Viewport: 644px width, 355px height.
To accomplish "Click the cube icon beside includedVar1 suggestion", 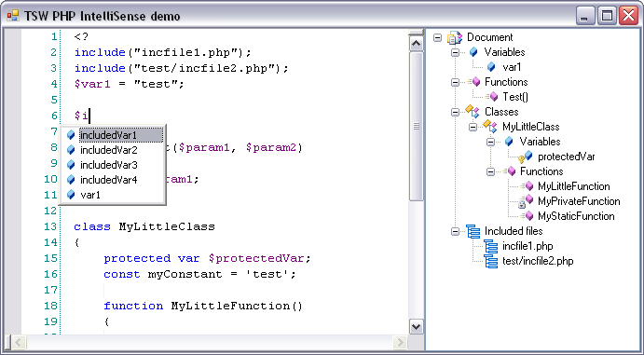I will coord(71,135).
